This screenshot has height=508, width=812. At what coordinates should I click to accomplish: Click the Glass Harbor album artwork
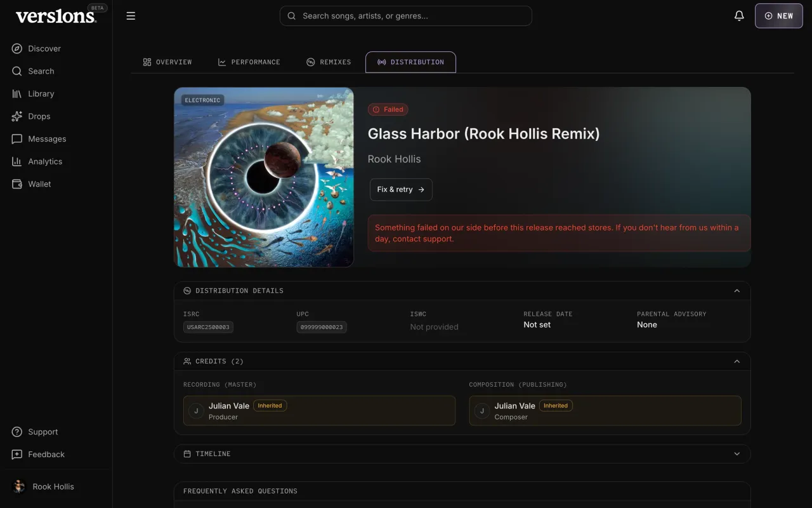click(x=264, y=177)
